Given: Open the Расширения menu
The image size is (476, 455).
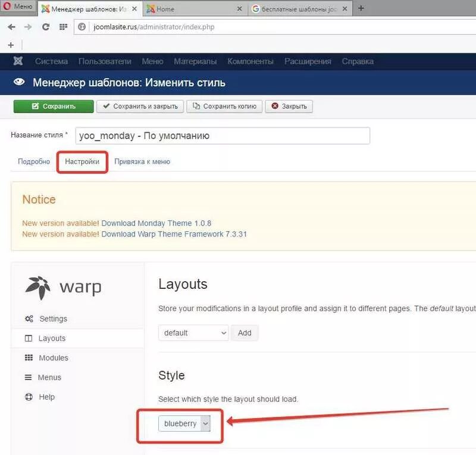Looking at the screenshot, I should point(308,61).
